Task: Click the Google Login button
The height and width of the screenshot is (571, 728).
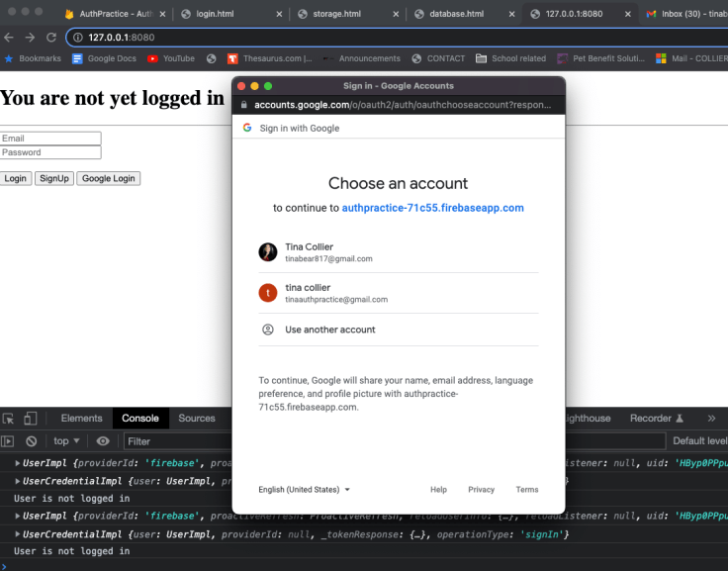Action: [109, 178]
